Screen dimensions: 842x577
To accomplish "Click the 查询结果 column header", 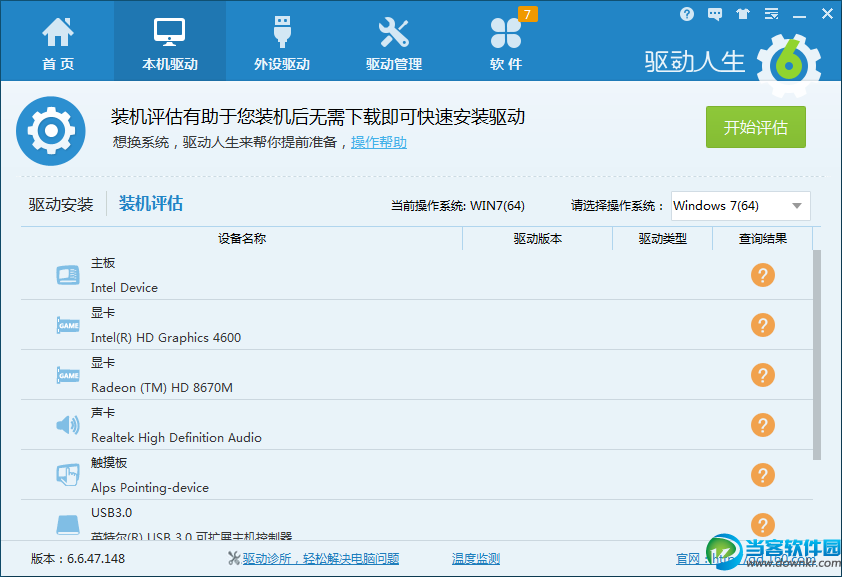I will (763, 238).
